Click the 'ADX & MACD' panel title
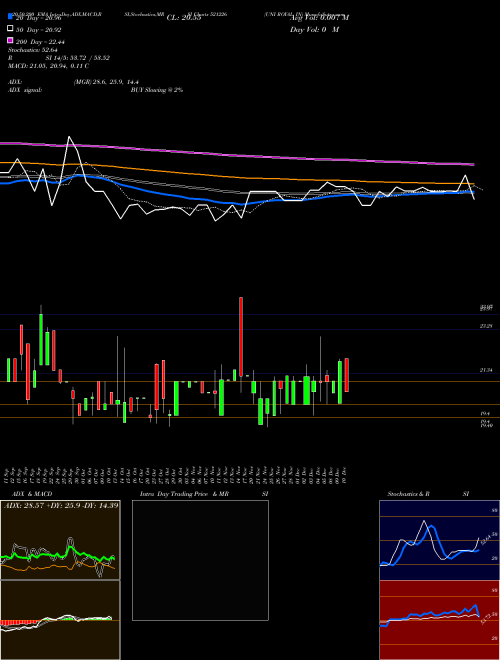The width and height of the screenshot is (500, 660). pyautogui.click(x=32, y=494)
